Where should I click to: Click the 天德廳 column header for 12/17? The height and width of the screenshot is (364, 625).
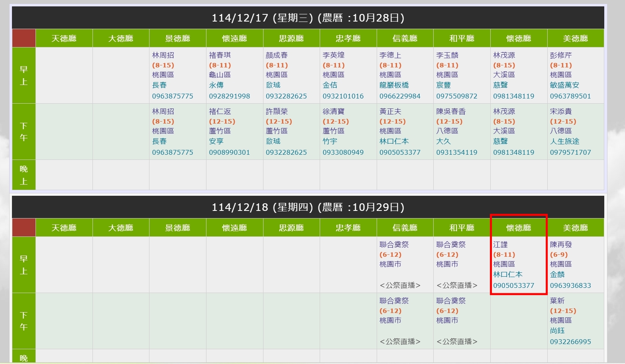click(64, 38)
